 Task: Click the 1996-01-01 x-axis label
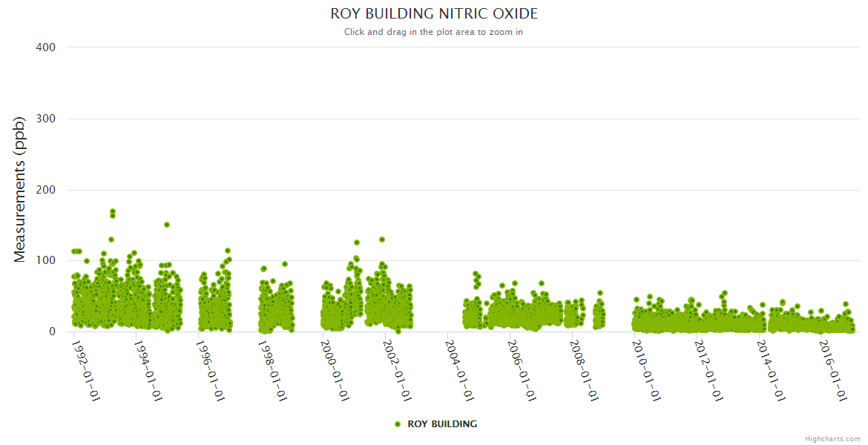point(211,370)
